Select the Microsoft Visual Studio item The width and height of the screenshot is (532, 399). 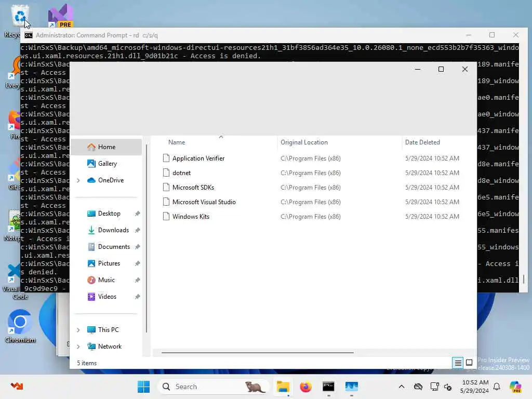pyautogui.click(x=204, y=202)
